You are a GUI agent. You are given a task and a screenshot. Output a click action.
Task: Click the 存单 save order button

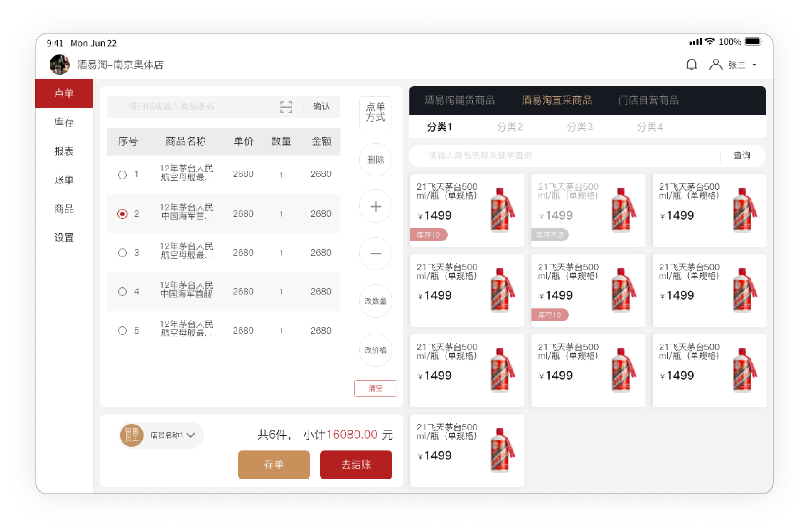(274, 465)
